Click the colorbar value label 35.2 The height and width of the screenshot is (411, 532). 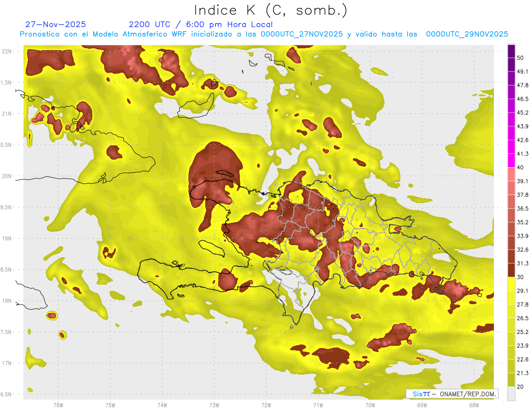[x=523, y=222]
